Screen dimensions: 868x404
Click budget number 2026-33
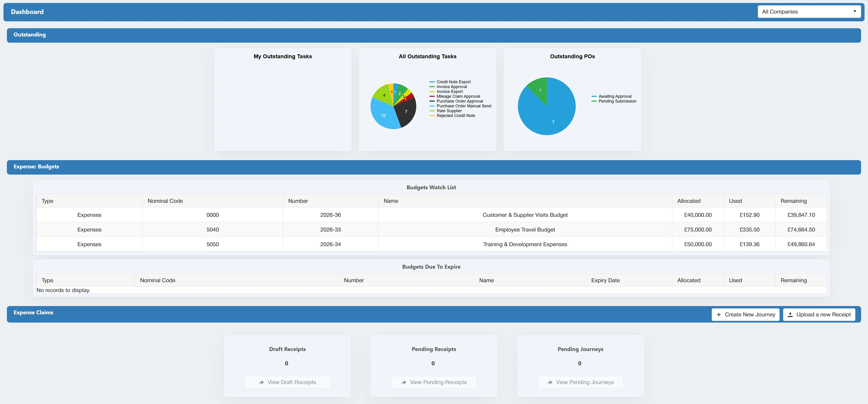[x=330, y=230]
